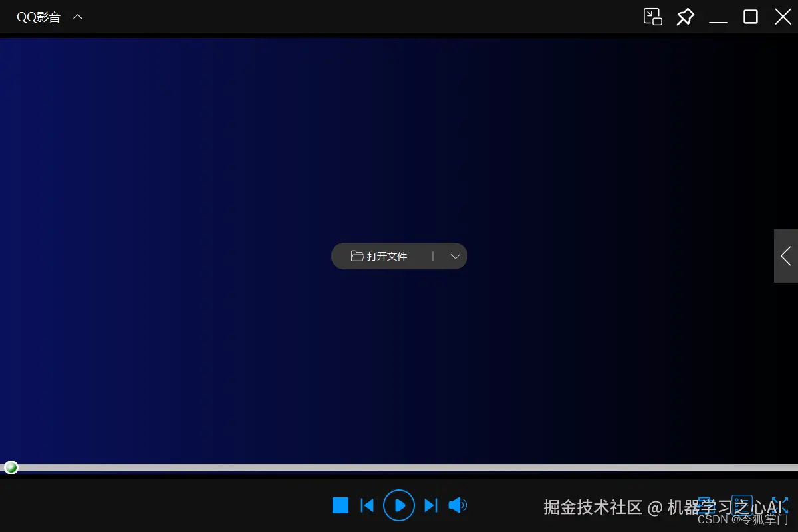Minimize the QQ影音 window

point(718,17)
